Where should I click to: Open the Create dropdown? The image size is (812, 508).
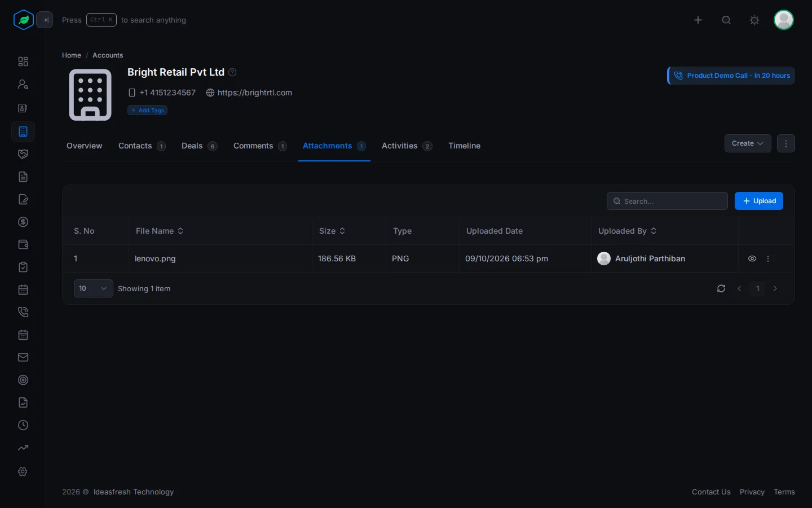(x=748, y=143)
